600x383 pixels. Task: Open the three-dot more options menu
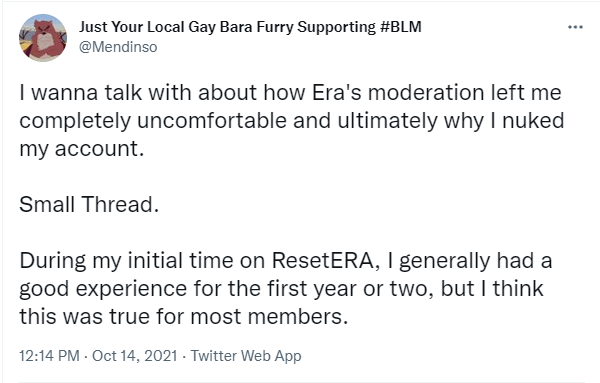tap(575, 27)
